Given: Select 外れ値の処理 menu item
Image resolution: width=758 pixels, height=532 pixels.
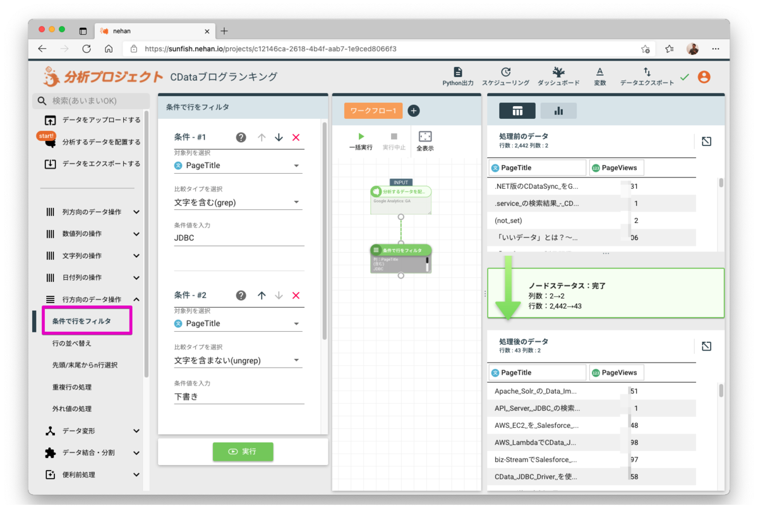Looking at the screenshot, I should point(71,409).
